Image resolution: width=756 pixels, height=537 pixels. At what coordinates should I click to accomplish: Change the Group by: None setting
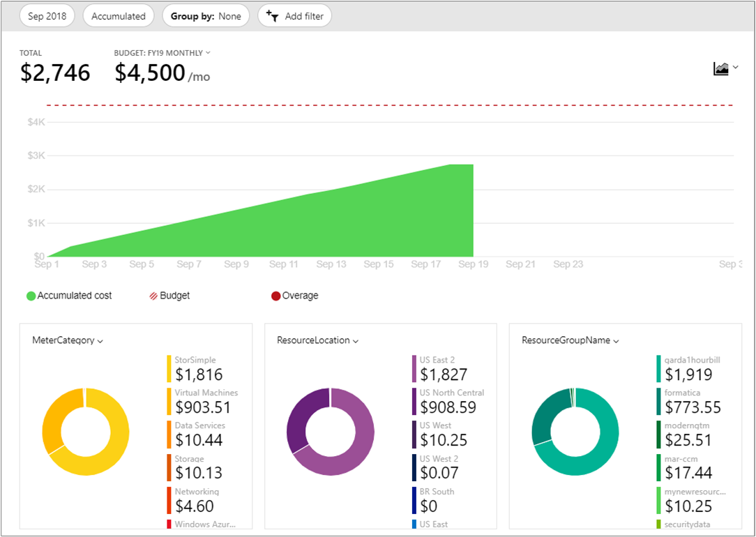pos(206,15)
